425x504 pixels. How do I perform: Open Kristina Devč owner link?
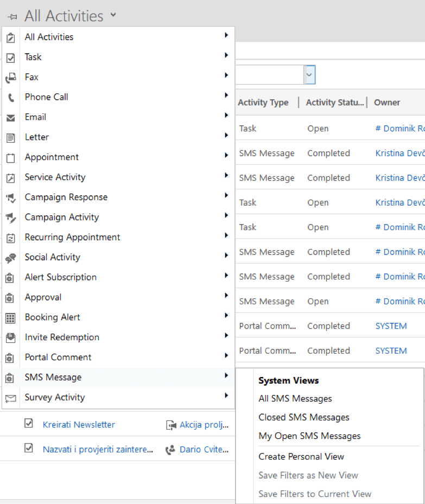click(x=399, y=154)
